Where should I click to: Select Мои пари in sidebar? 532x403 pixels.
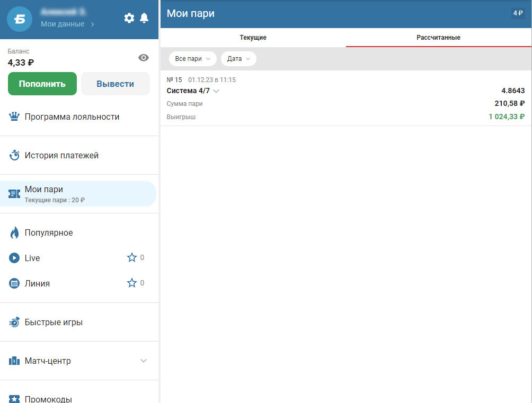[x=78, y=194]
